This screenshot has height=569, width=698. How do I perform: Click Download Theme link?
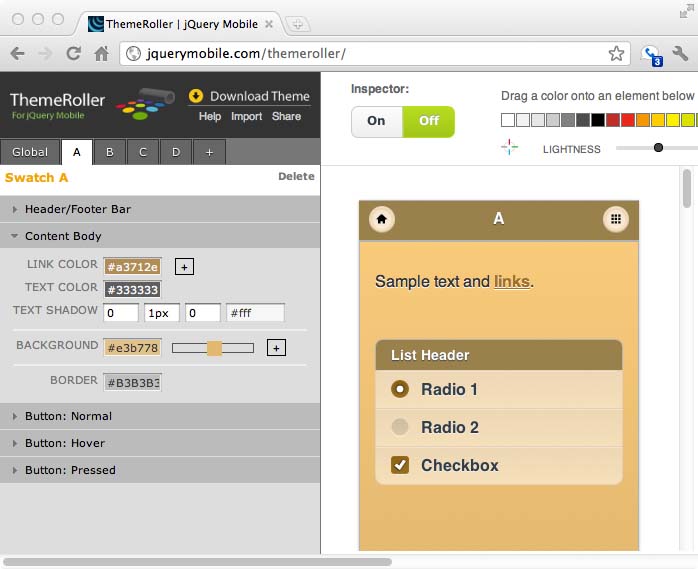click(260, 96)
